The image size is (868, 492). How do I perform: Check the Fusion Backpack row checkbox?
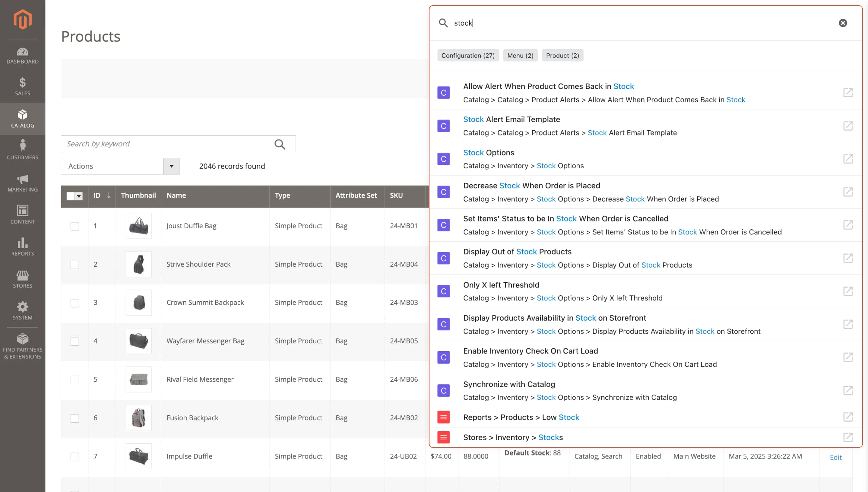tap(74, 418)
